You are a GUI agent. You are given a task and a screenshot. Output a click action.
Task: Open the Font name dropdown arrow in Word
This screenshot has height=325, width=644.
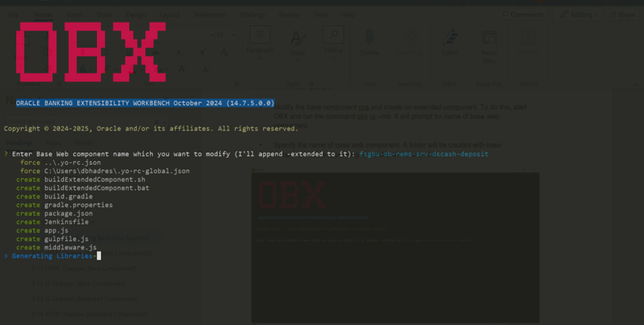pyautogui.click(x=211, y=35)
